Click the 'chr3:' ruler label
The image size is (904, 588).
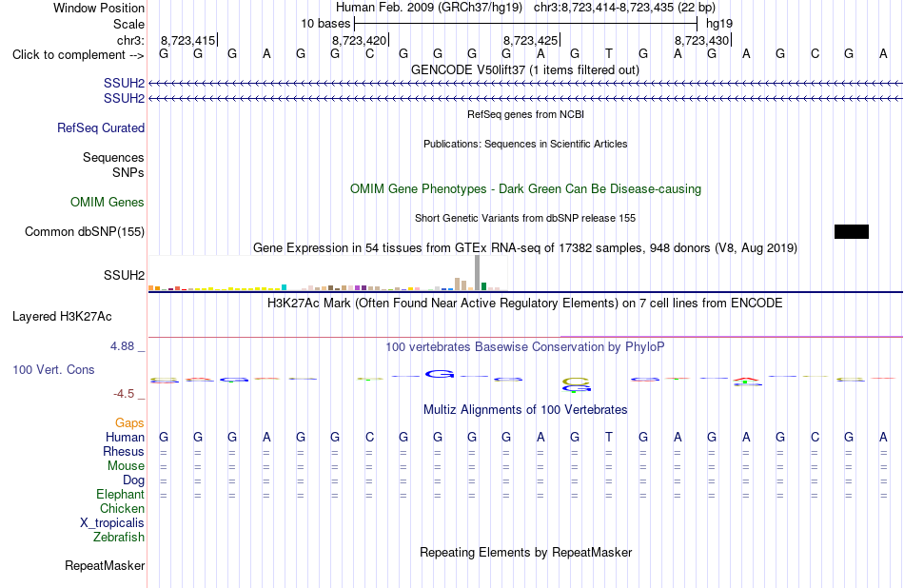click(130, 40)
